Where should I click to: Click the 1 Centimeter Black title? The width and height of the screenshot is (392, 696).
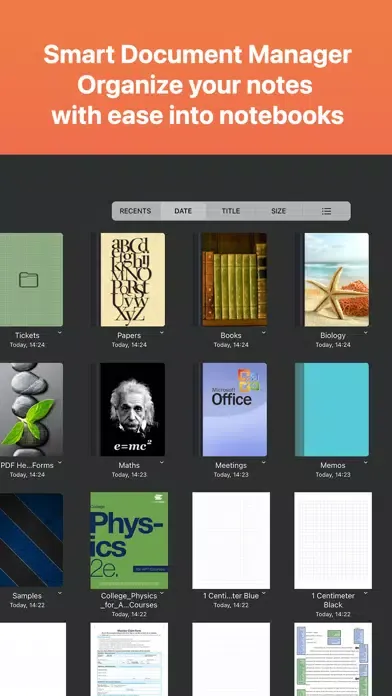tap(333, 601)
